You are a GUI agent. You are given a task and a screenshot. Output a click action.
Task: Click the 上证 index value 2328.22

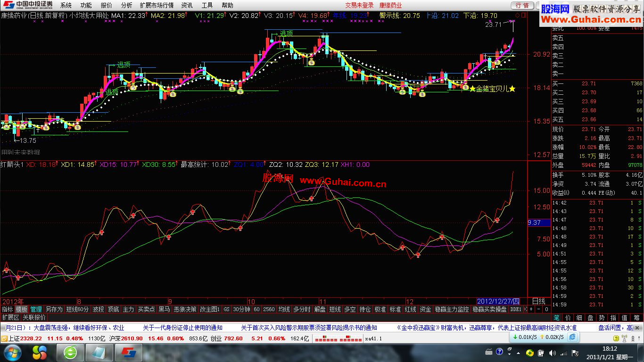point(31,338)
